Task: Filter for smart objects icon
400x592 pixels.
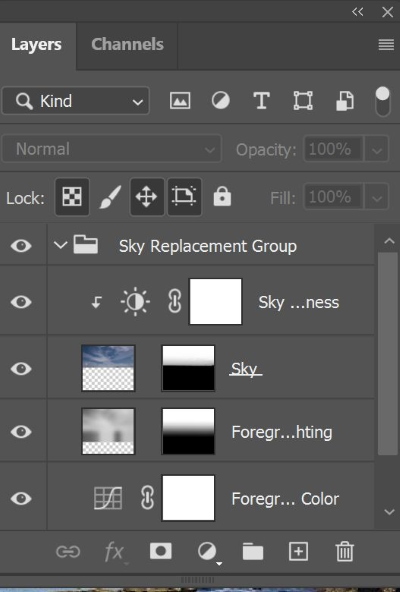Action: 344,101
